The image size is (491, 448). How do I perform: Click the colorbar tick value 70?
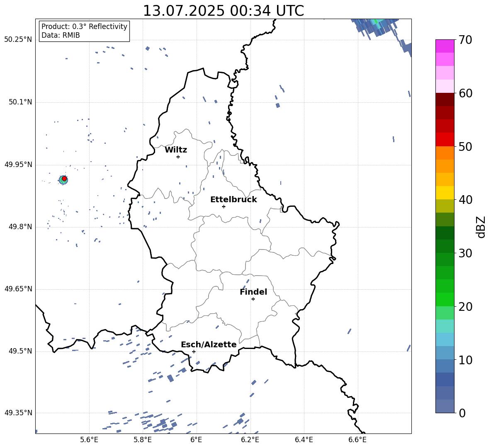click(466, 40)
